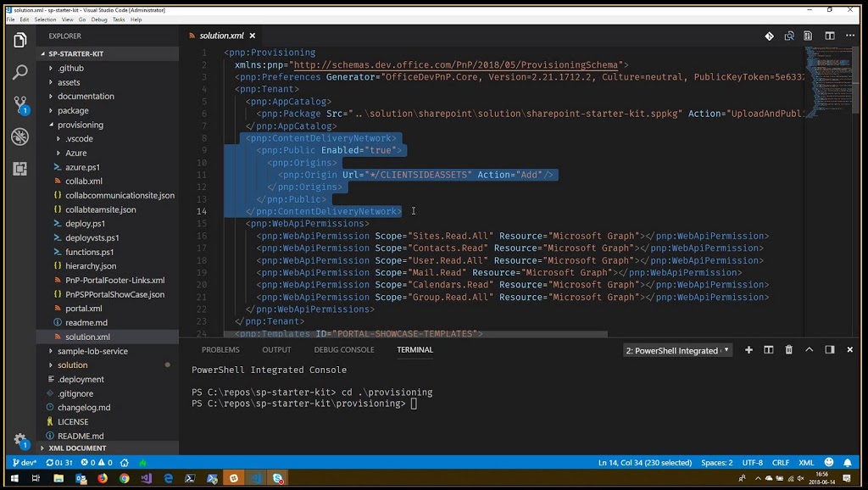
Task: Maximize the panel with the up chevron
Action: pos(809,350)
